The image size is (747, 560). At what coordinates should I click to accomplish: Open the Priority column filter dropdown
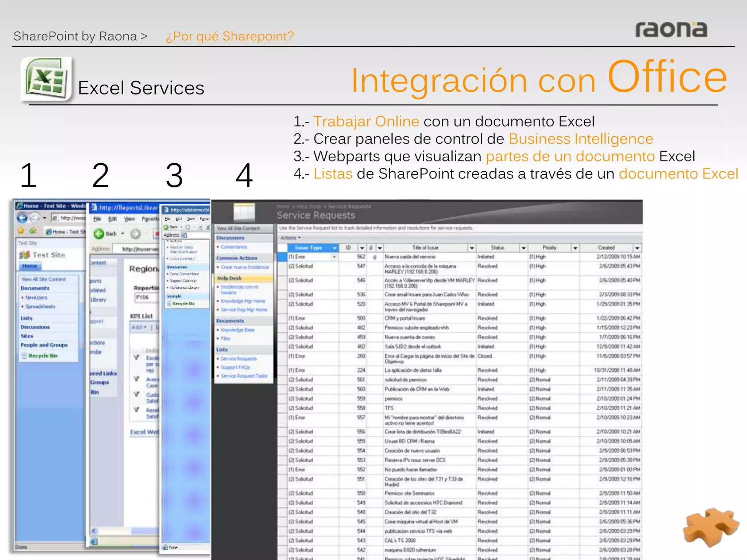575,248
